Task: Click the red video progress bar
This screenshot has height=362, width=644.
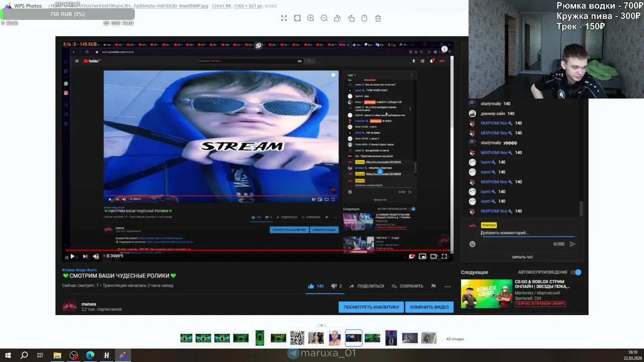Action: [x=258, y=249]
